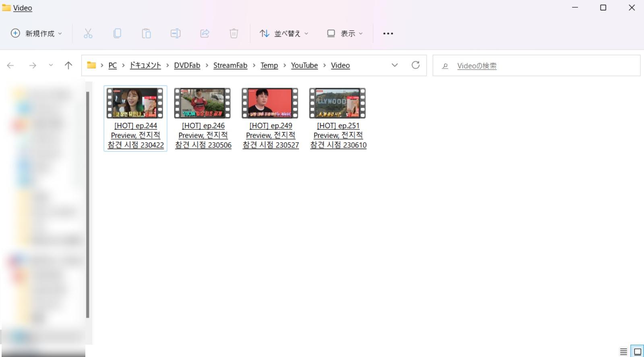Click the Share icon in toolbar
This screenshot has height=357, width=644.
tap(205, 33)
